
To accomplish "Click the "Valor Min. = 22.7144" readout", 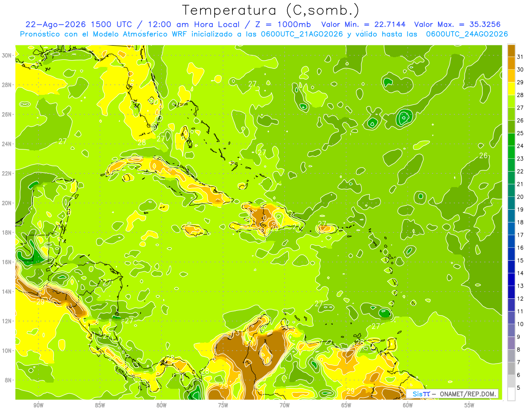I will [364, 24].
